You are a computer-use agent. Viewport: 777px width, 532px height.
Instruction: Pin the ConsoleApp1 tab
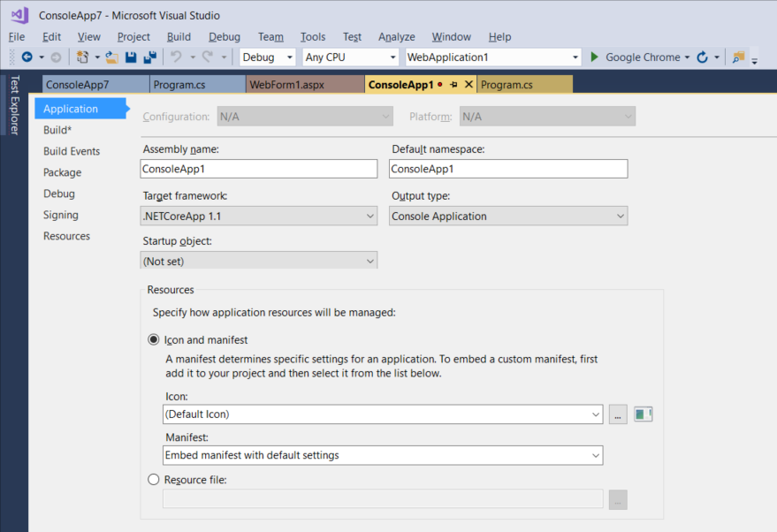click(x=453, y=85)
